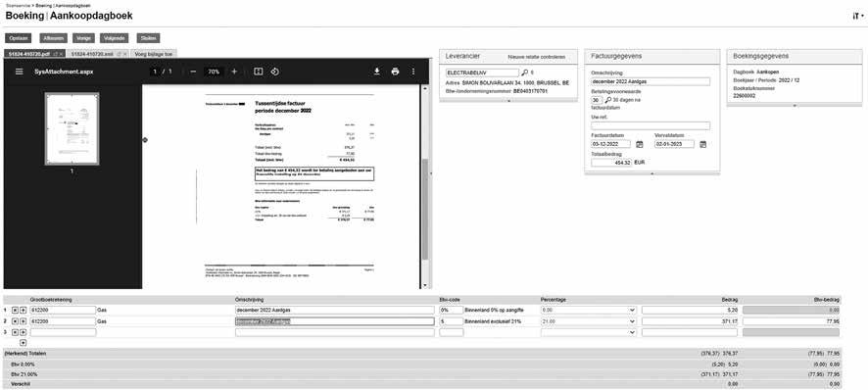Download the PDF attachment
Image resolution: width=868 pixels, height=390 pixels.
click(x=377, y=72)
